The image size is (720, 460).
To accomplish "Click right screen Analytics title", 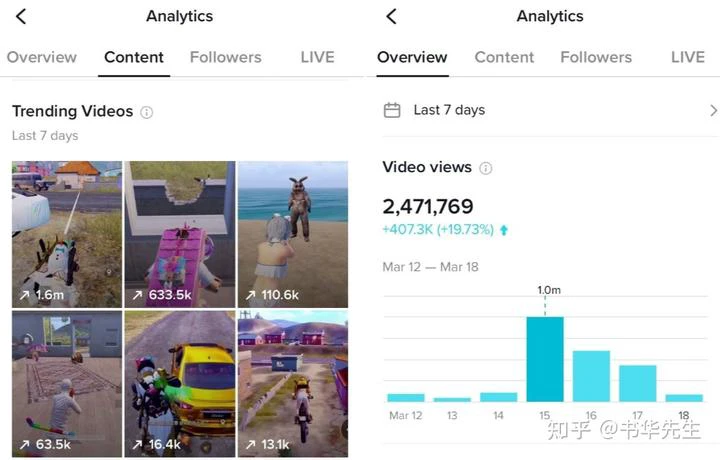I will 550,17.
